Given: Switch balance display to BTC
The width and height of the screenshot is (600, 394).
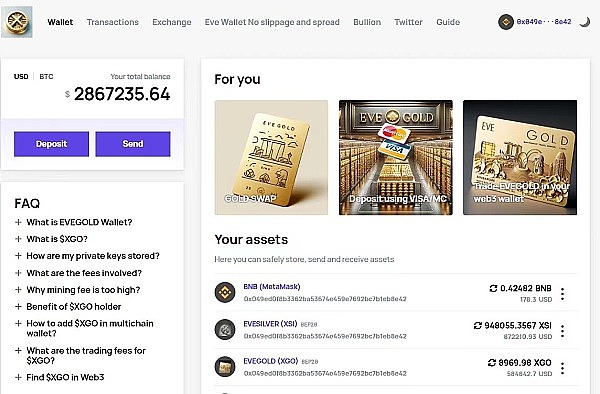Looking at the screenshot, I should point(46,77).
